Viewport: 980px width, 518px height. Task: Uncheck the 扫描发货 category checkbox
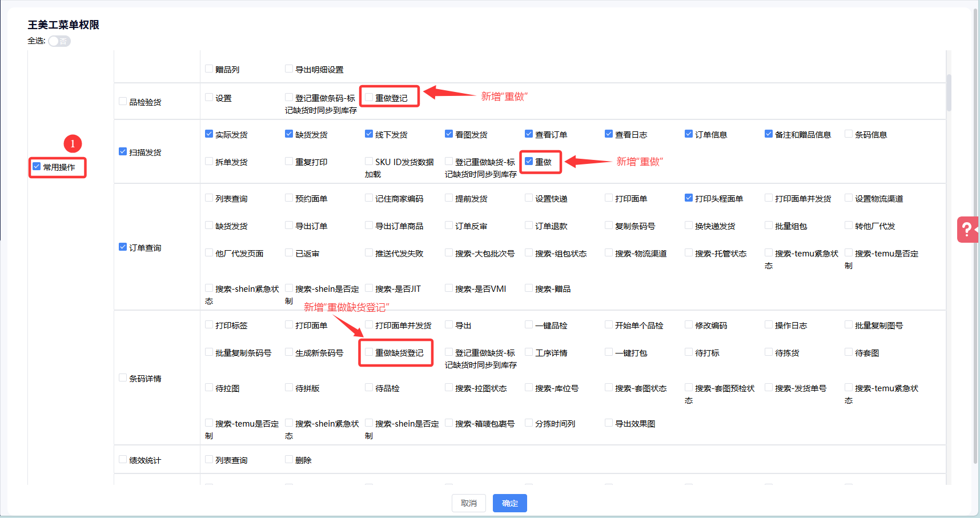tap(123, 152)
